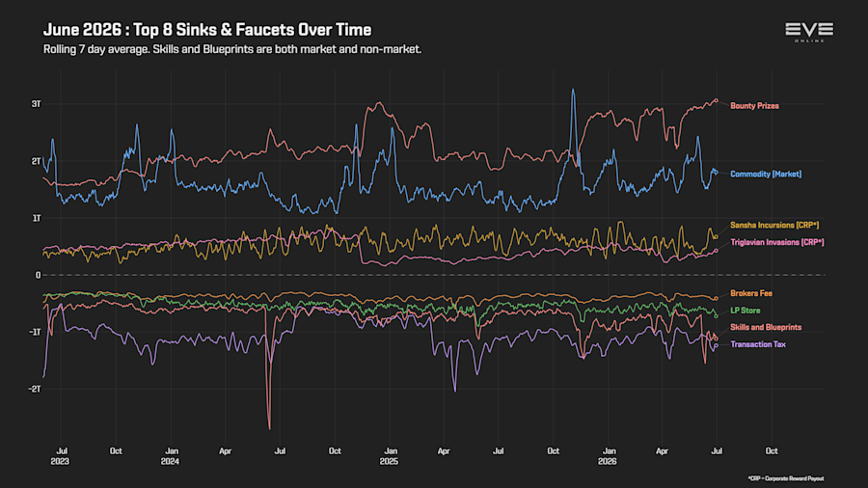Click the Commodity line end marker

[x=717, y=173]
